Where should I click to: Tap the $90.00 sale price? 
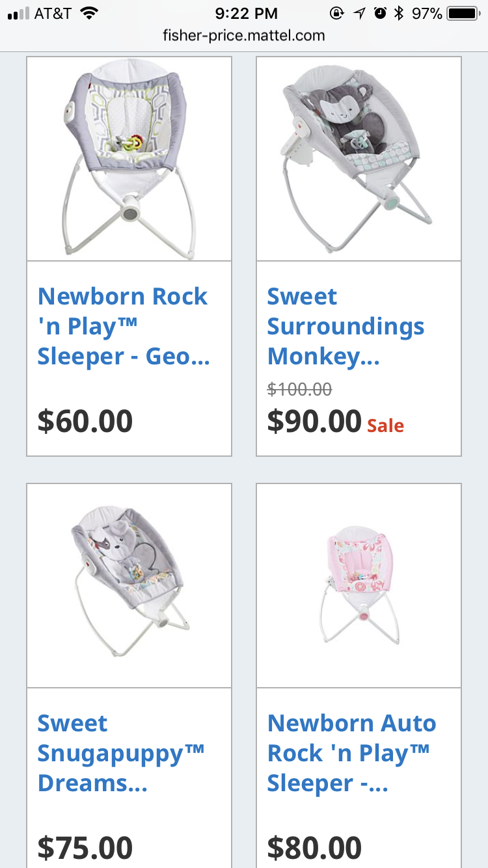pyautogui.click(x=314, y=421)
